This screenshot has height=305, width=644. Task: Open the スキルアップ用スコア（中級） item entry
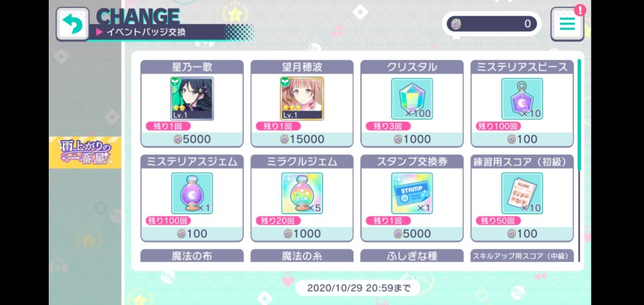(522, 255)
